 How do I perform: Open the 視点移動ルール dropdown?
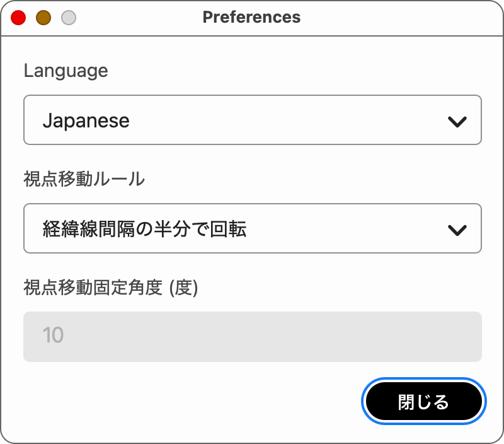(x=252, y=228)
